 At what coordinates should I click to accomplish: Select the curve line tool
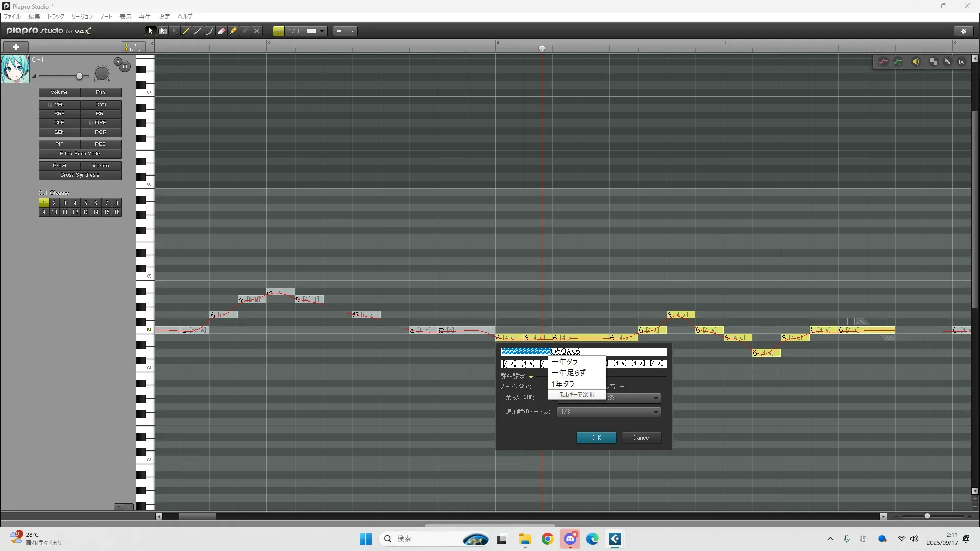209,31
